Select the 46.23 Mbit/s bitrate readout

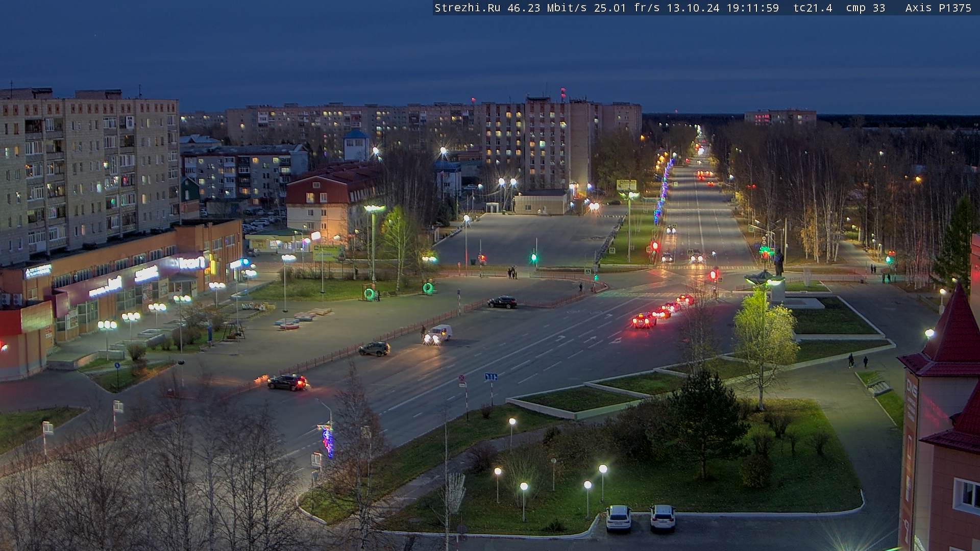tap(548, 8)
